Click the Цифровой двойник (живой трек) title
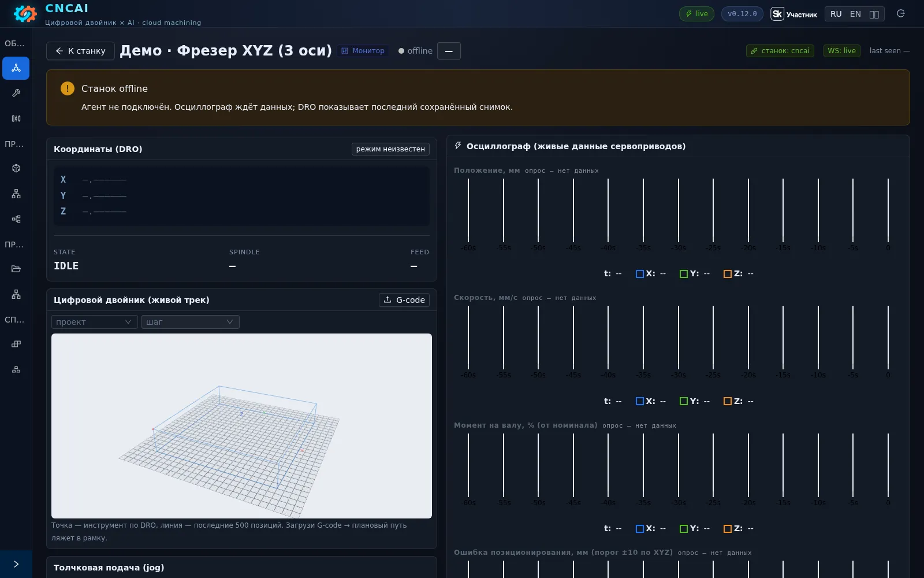The height and width of the screenshot is (578, 924). coord(131,300)
